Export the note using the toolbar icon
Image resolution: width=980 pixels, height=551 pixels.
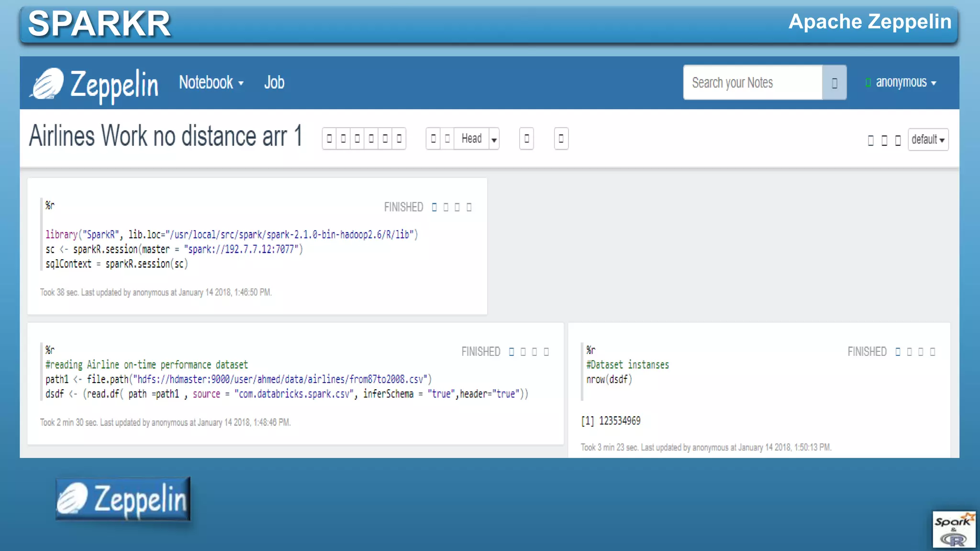pos(399,139)
